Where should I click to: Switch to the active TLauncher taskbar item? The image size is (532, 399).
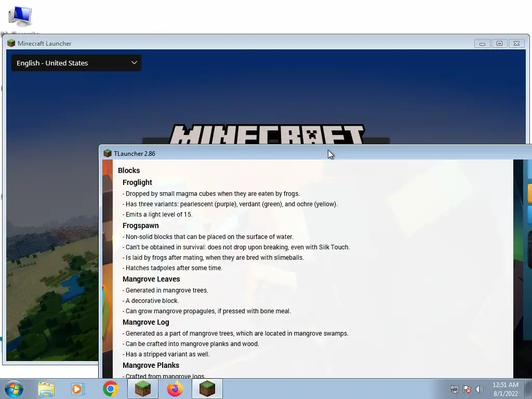click(x=207, y=389)
